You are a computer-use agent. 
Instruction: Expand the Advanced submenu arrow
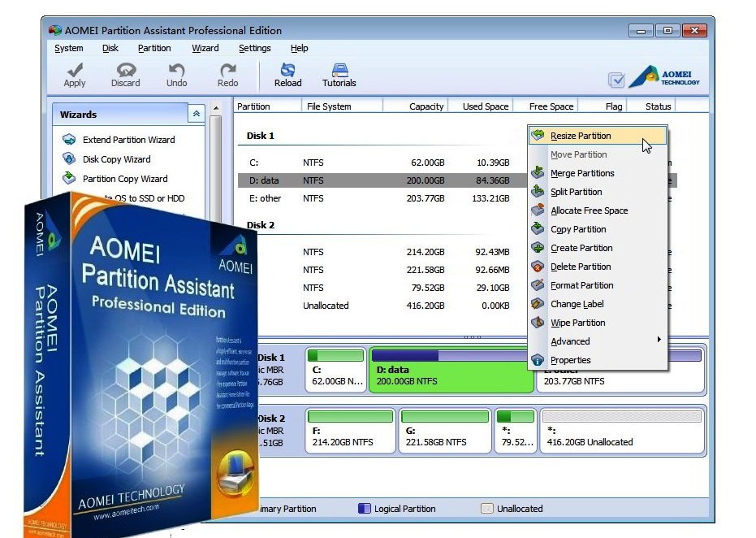[x=659, y=340]
